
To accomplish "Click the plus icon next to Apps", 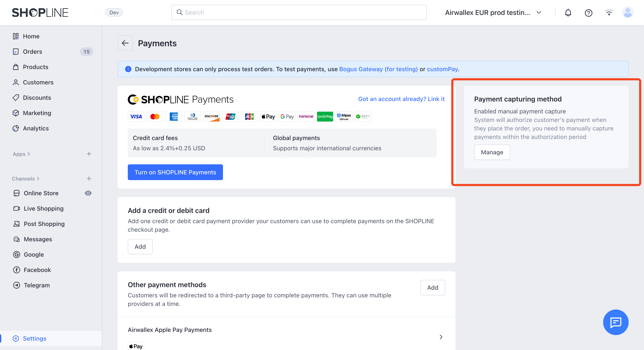I will click(x=89, y=154).
